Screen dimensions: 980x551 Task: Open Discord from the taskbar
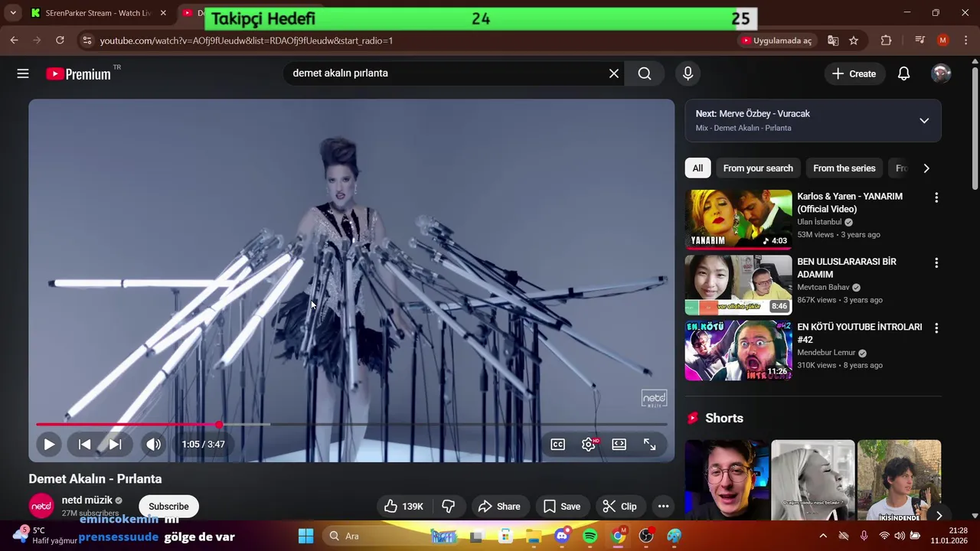pos(562,536)
